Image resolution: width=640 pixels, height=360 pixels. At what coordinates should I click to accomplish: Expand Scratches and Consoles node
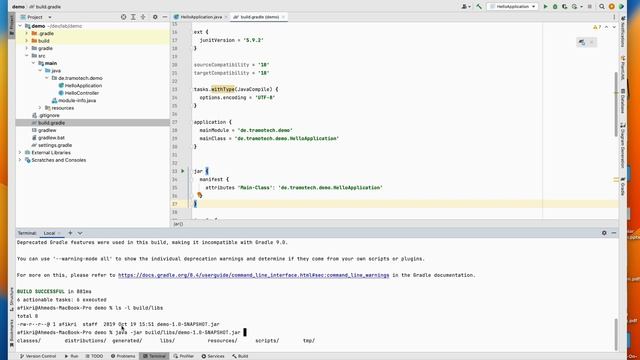tap(20, 160)
